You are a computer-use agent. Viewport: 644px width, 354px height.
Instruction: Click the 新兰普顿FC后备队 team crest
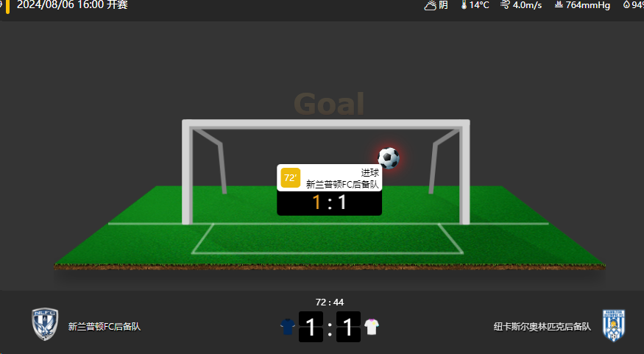coord(45,325)
